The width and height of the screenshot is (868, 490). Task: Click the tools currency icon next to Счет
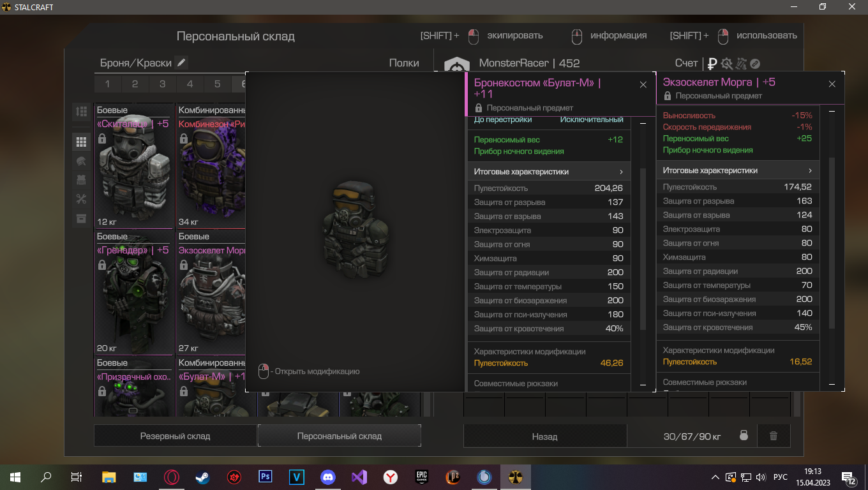click(x=741, y=63)
